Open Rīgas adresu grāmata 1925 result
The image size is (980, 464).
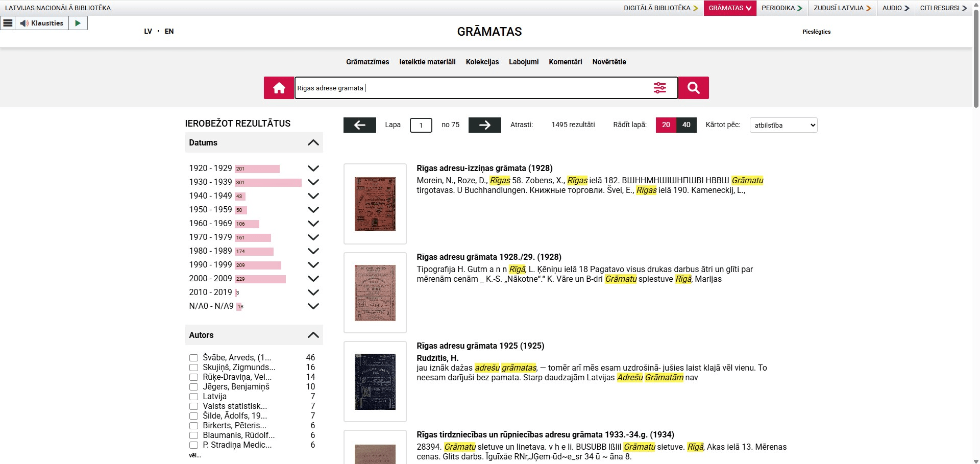pyautogui.click(x=480, y=346)
